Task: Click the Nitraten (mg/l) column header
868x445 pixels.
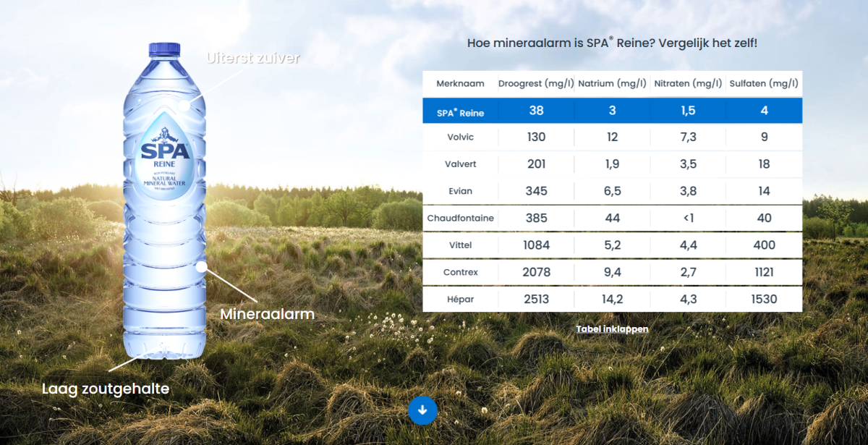Action: pos(688,84)
